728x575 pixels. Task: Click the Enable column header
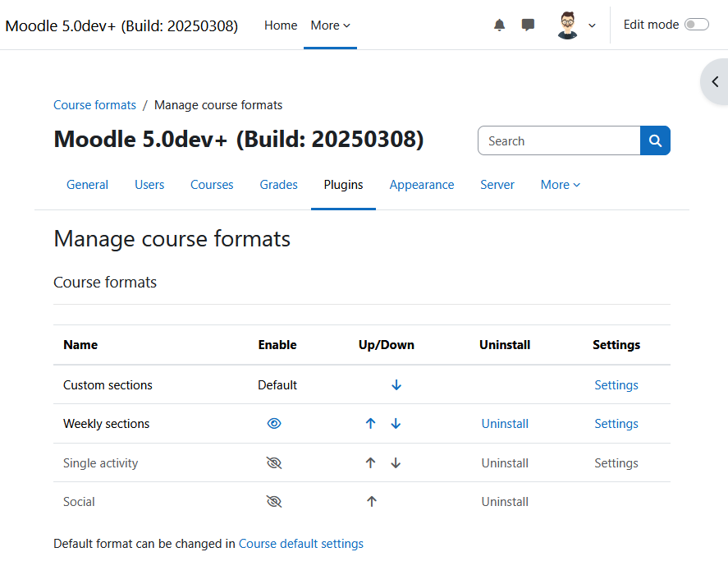277,345
